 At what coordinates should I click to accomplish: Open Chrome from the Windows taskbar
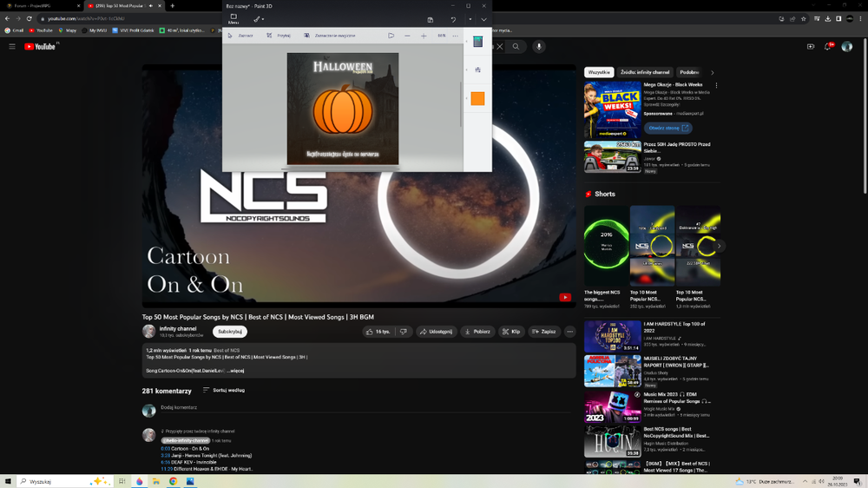click(174, 481)
